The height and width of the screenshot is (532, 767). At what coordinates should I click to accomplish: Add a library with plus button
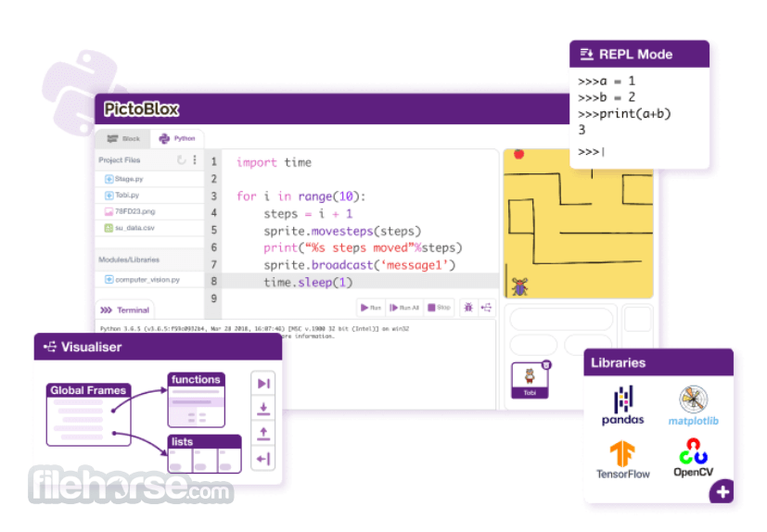(x=722, y=492)
